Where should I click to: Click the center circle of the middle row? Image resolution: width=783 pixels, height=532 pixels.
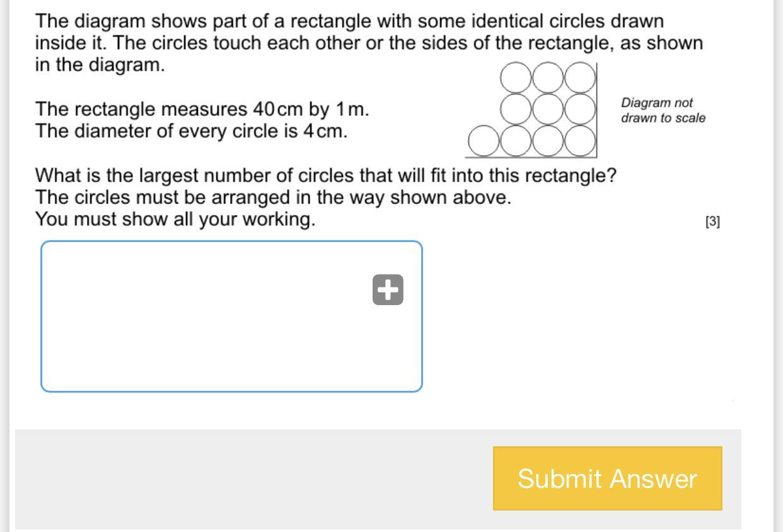[x=548, y=109]
